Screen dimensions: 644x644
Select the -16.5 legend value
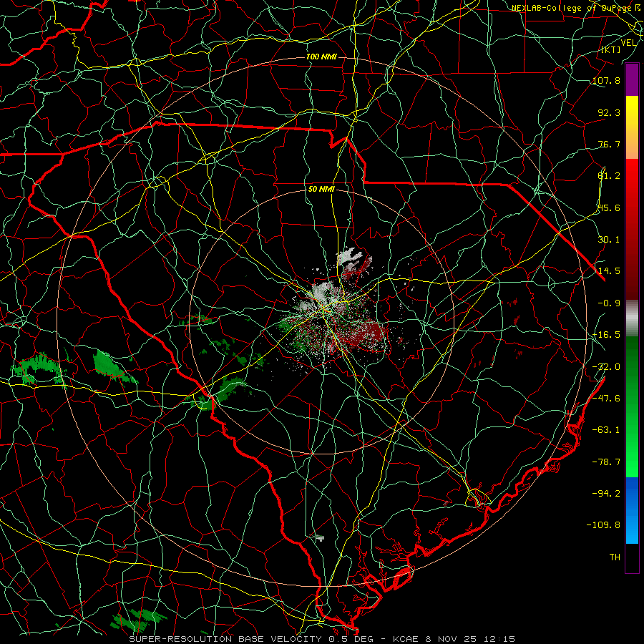606,335
